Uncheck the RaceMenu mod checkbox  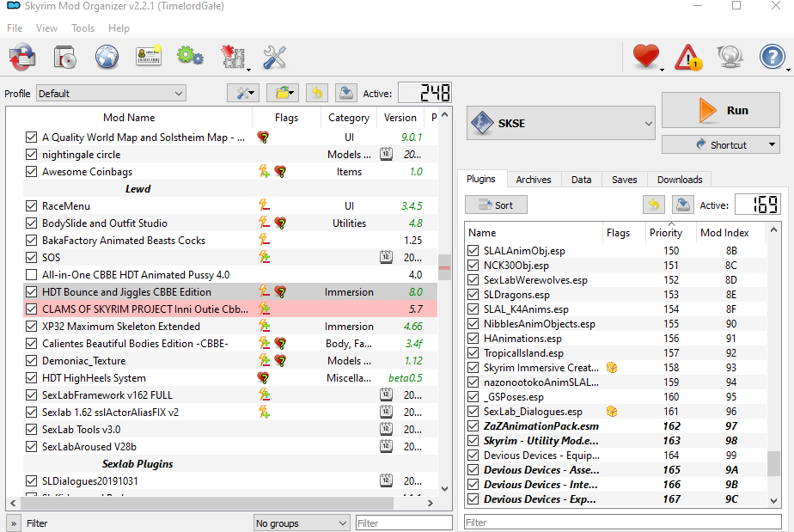pos(32,205)
